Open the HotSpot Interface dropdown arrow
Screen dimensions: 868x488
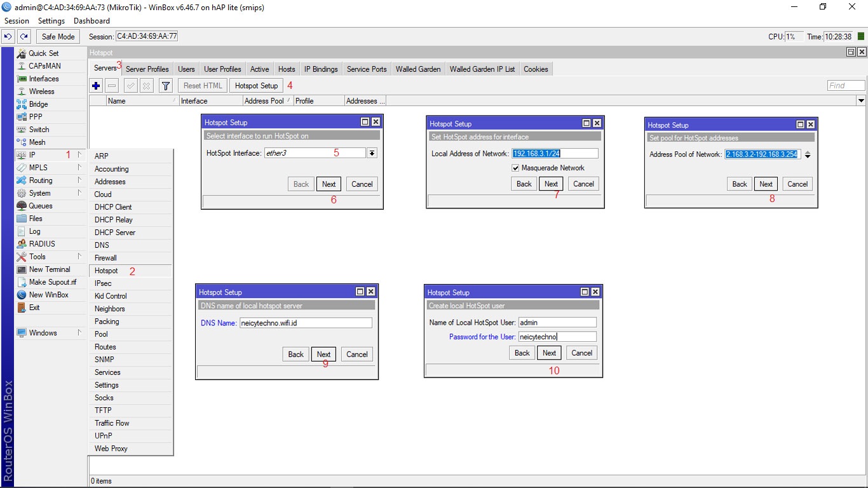click(372, 153)
